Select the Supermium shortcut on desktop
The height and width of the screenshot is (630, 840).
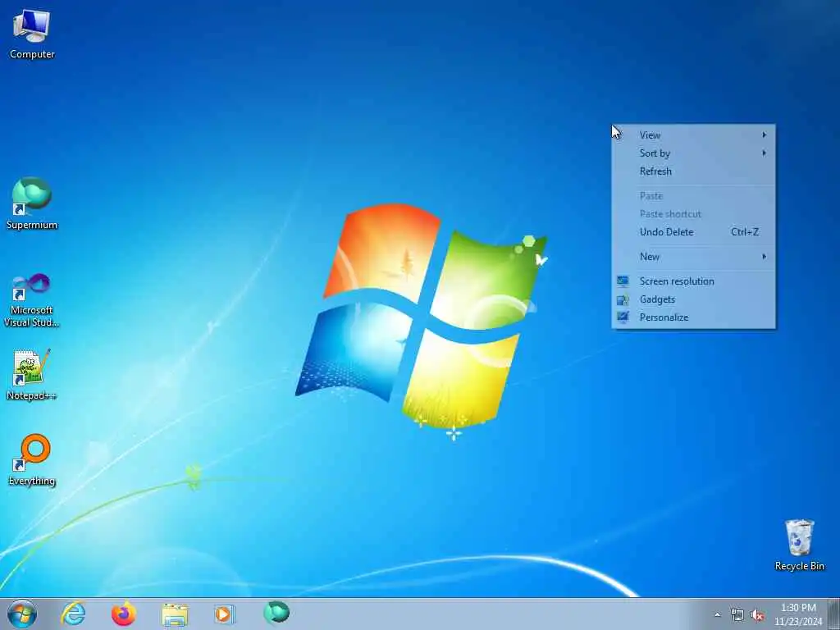pyautogui.click(x=32, y=203)
